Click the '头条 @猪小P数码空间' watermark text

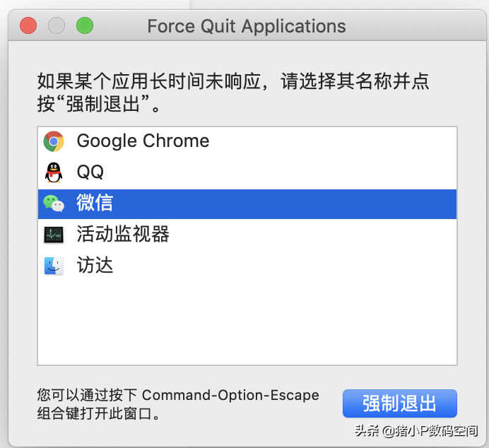(x=416, y=430)
